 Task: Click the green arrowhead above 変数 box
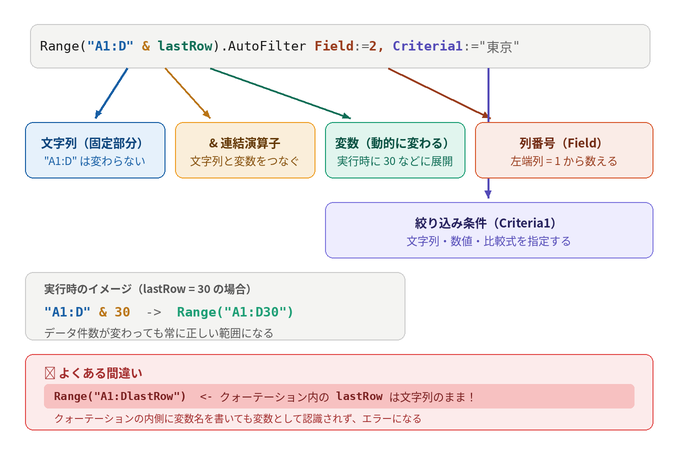pyautogui.click(x=346, y=116)
